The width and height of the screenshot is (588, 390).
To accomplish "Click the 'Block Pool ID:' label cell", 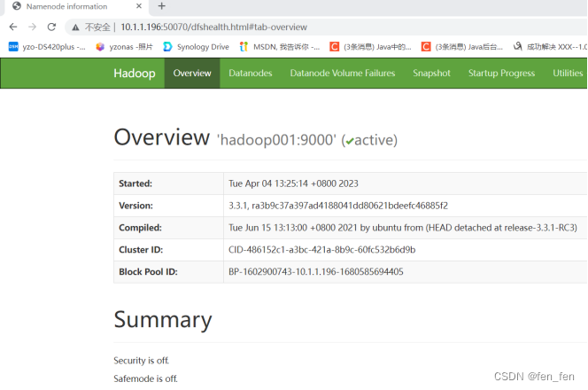I will [x=169, y=272].
